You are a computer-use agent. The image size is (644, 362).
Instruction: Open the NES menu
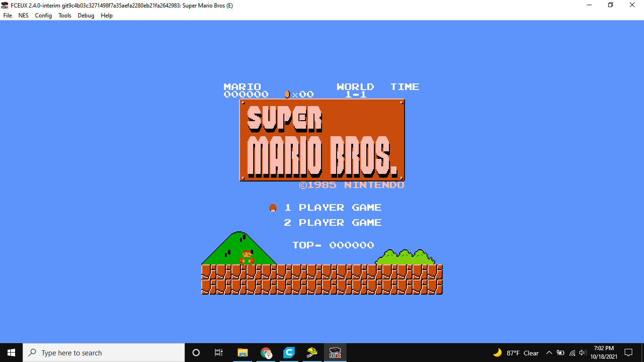(23, 16)
